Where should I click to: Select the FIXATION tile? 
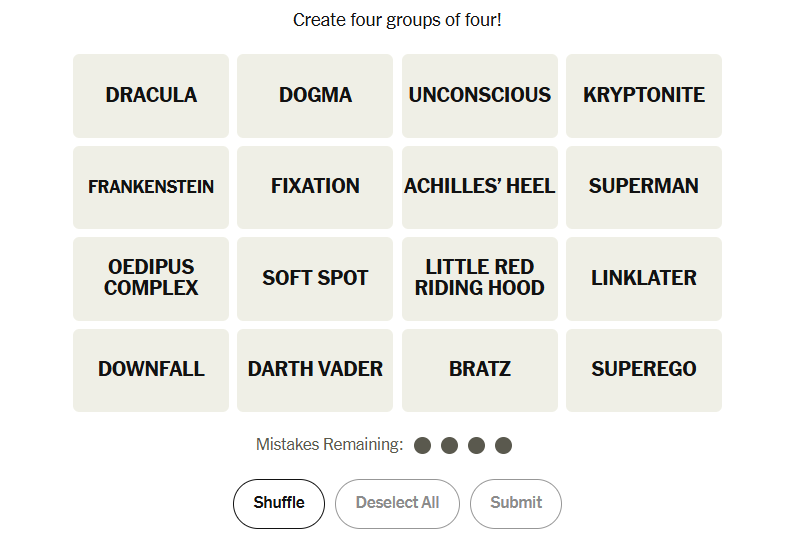pyautogui.click(x=315, y=187)
